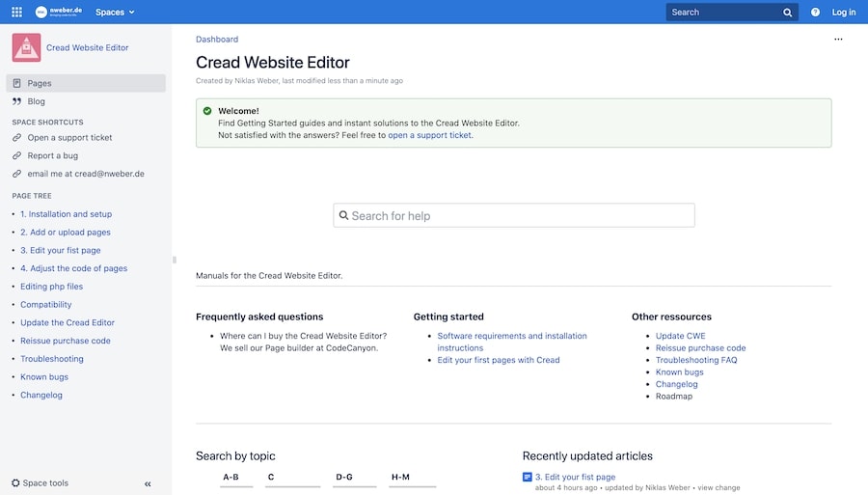868x495 pixels.
Task: Select the C topic tab
Action: click(292, 478)
